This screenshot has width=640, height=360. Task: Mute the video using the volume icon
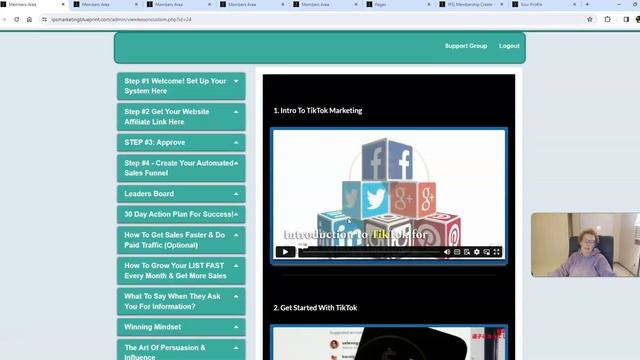pos(447,252)
